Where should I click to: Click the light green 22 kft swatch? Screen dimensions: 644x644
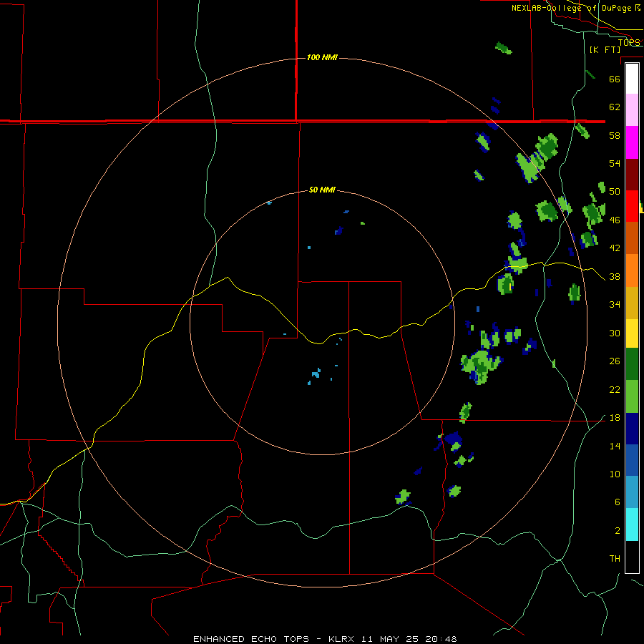point(632,396)
